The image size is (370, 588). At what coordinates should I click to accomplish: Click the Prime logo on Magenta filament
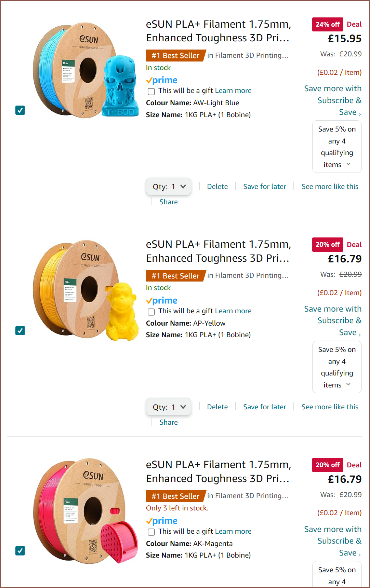pos(162,521)
